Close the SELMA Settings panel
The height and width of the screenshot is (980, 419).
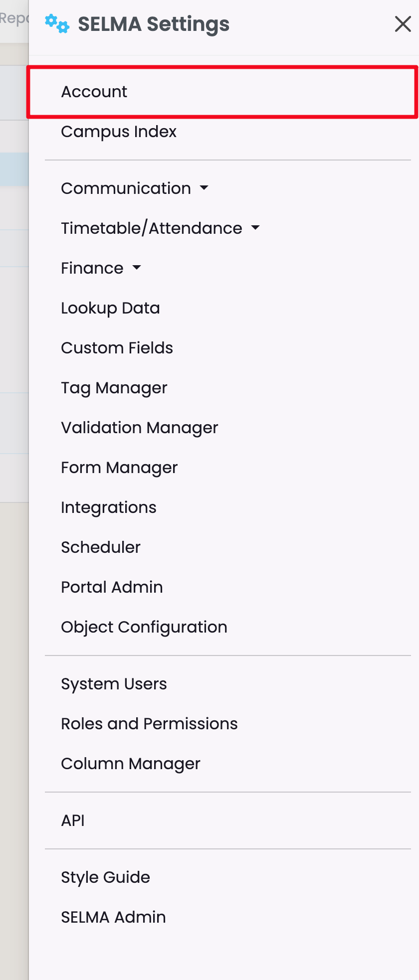coord(403,24)
